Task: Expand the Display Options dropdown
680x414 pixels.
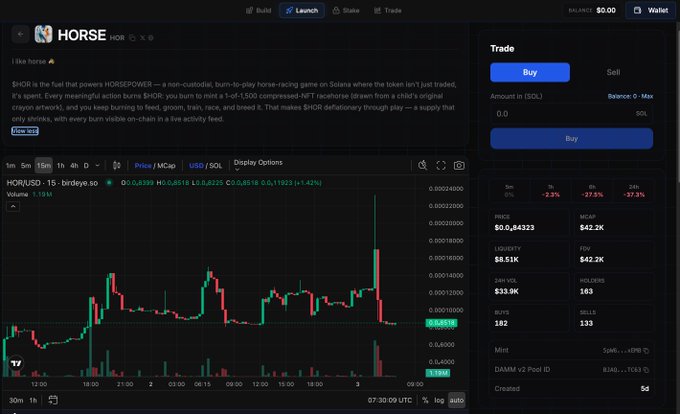Action: 258,164
